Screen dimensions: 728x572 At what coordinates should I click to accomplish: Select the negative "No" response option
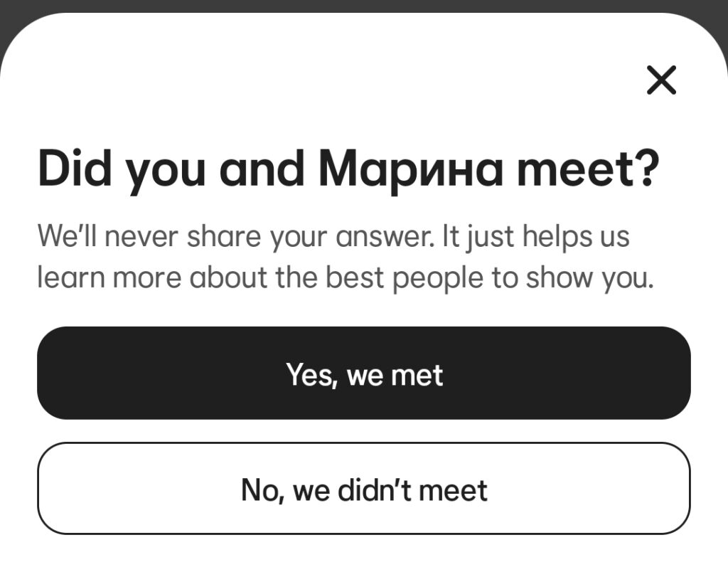point(364,489)
